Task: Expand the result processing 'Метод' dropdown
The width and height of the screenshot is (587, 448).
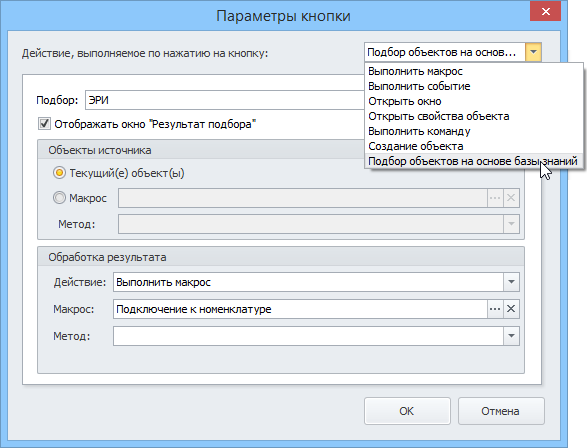Action: (x=511, y=336)
